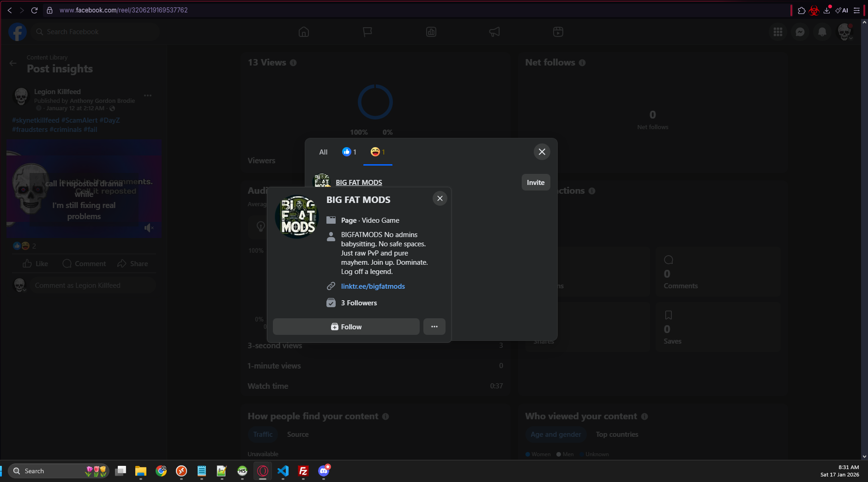Close the reactions dialog
The image size is (868, 482).
542,152
